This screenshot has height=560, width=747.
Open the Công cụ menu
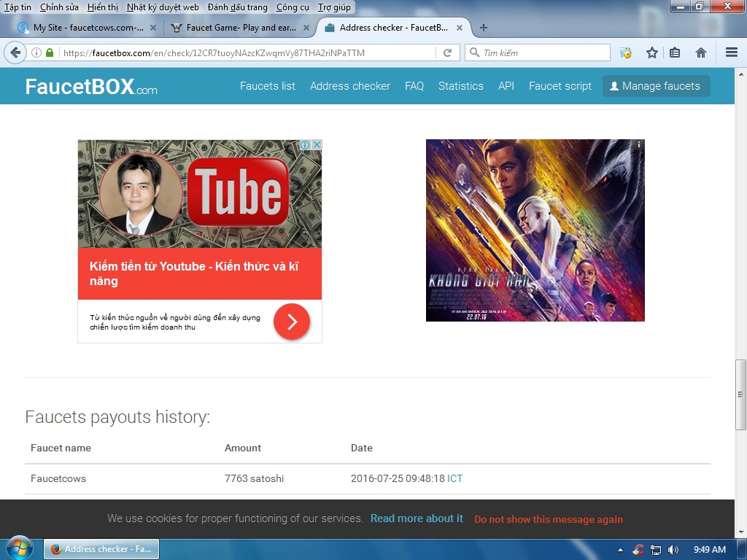click(293, 7)
